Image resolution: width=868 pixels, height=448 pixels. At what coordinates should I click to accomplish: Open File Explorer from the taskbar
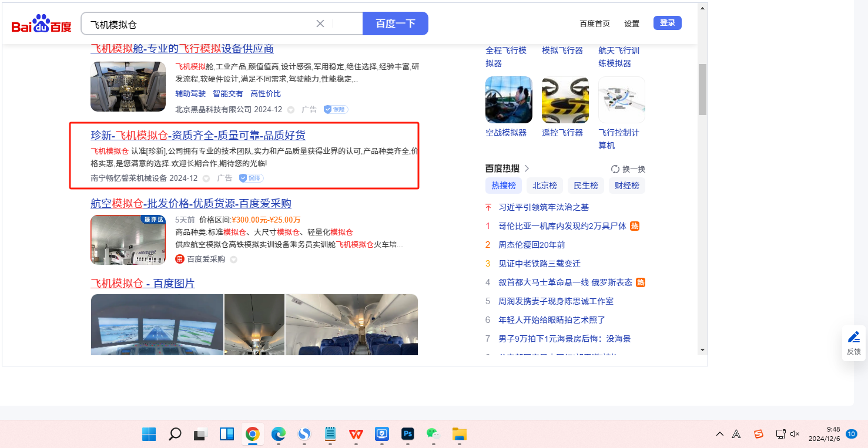pyautogui.click(x=460, y=434)
